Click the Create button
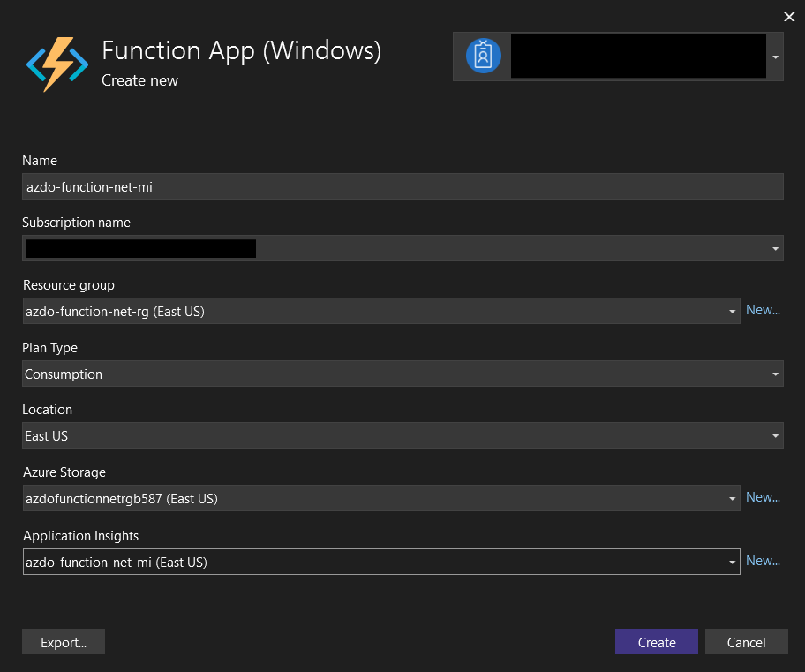Image resolution: width=805 pixels, height=672 pixels. tap(657, 642)
